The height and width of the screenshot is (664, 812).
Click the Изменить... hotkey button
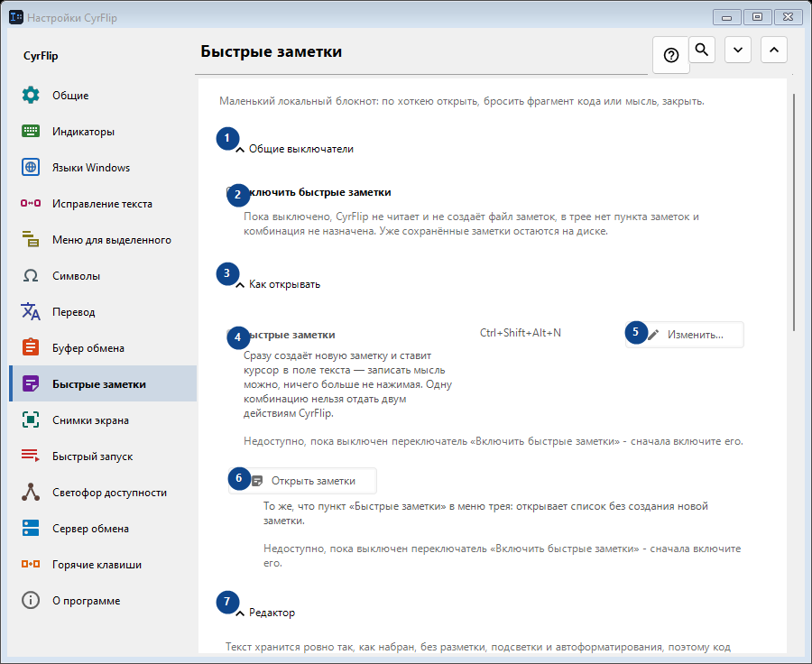[x=685, y=335]
